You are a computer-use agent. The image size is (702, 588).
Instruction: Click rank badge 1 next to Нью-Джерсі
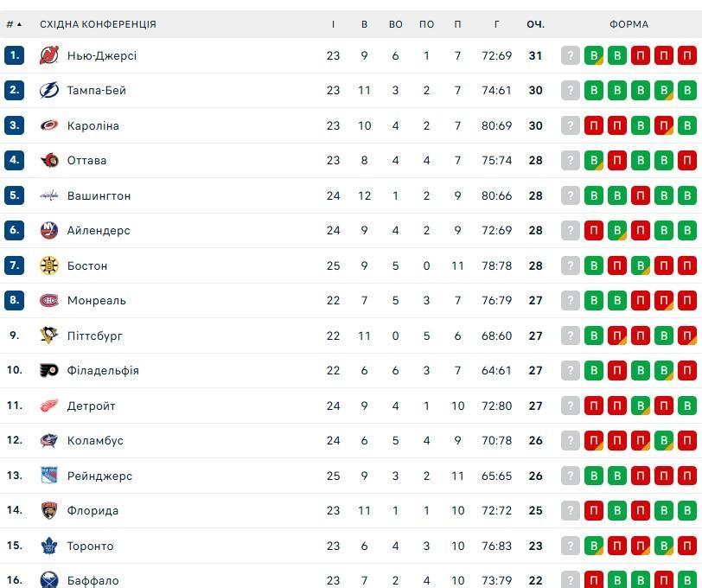click(14, 56)
